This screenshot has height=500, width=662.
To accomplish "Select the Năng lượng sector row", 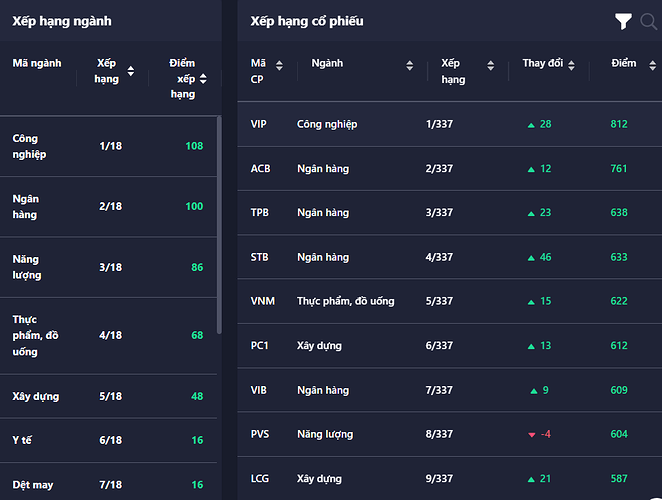I will (108, 267).
